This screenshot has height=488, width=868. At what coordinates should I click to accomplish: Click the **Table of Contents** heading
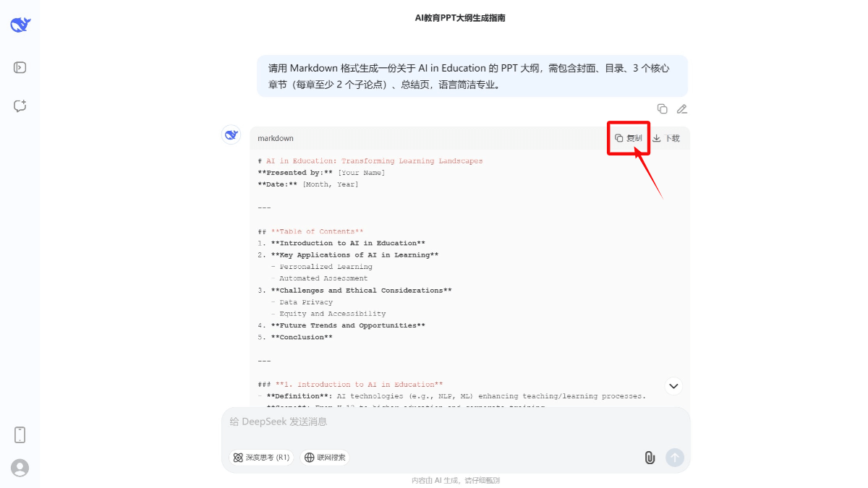coord(310,231)
